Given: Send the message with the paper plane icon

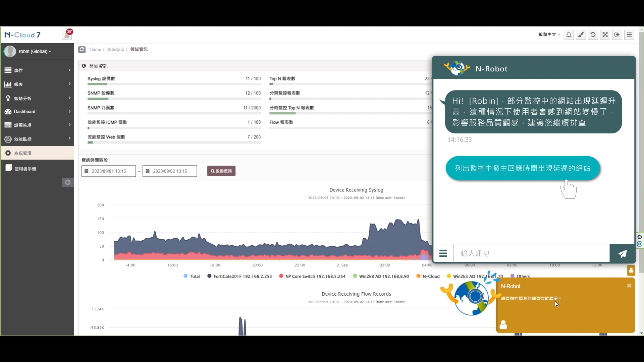Looking at the screenshot, I should tap(623, 254).
